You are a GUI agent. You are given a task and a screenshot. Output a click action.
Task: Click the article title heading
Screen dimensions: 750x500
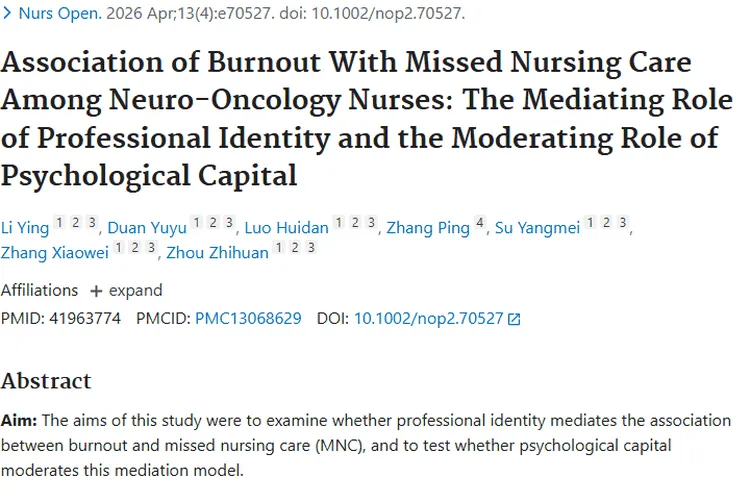[360, 118]
